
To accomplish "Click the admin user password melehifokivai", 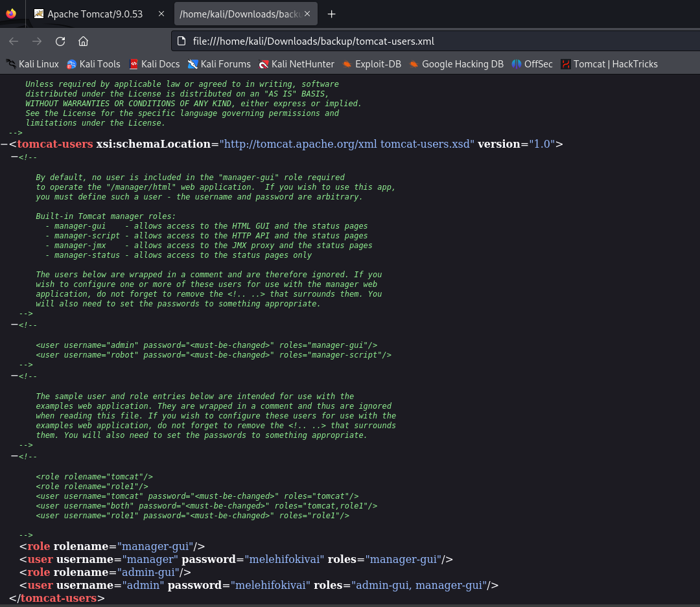I will (272, 585).
